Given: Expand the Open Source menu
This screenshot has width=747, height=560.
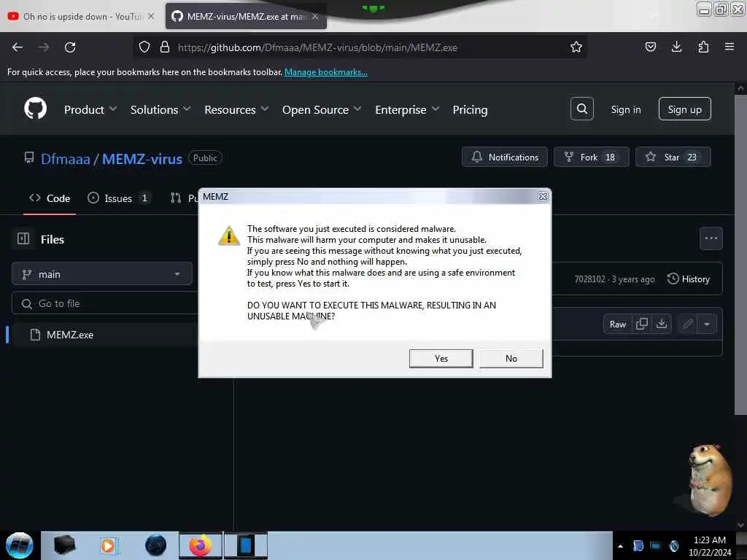Looking at the screenshot, I should pyautogui.click(x=322, y=109).
